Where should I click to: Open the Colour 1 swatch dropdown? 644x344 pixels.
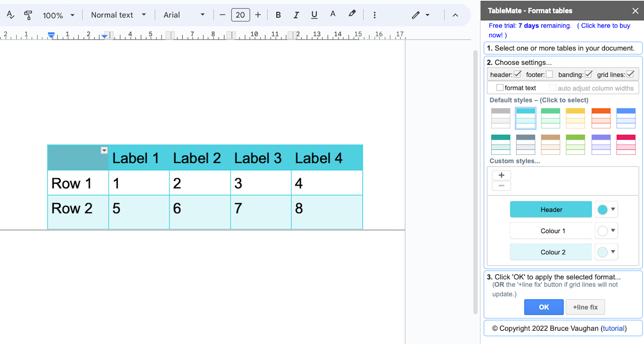[606, 231]
